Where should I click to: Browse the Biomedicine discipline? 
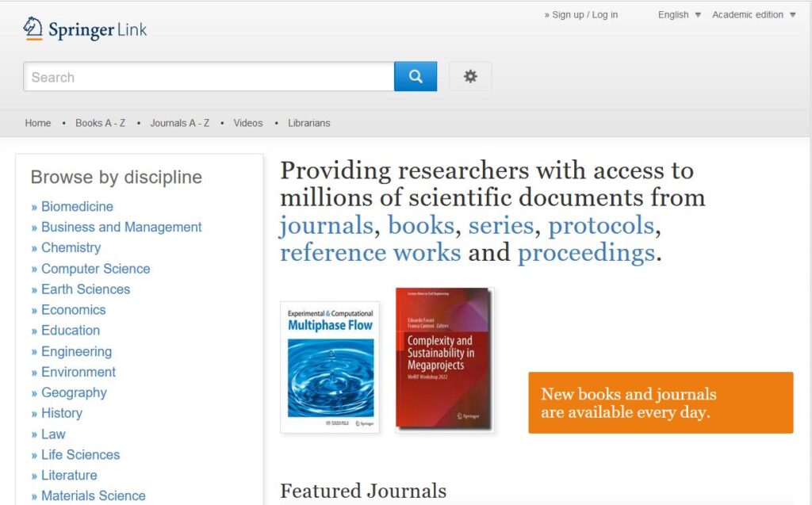pos(77,207)
